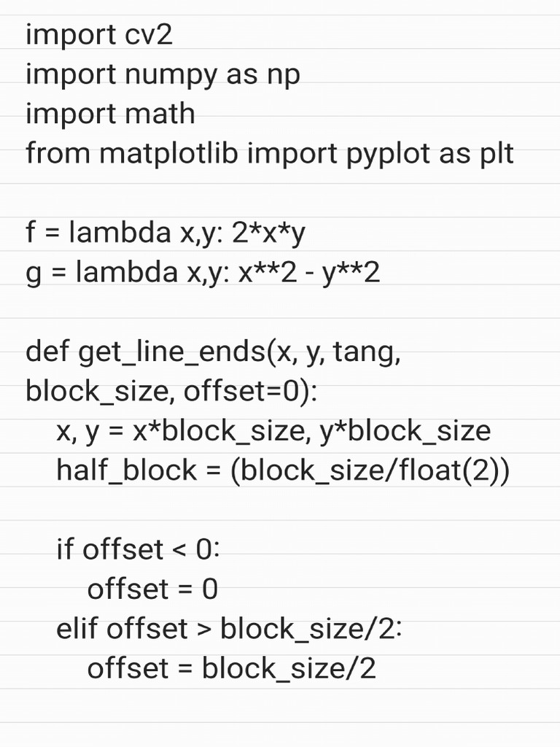560x747 pixels.
Task: Click the 'import math' line
Action: pyautogui.click(x=110, y=114)
